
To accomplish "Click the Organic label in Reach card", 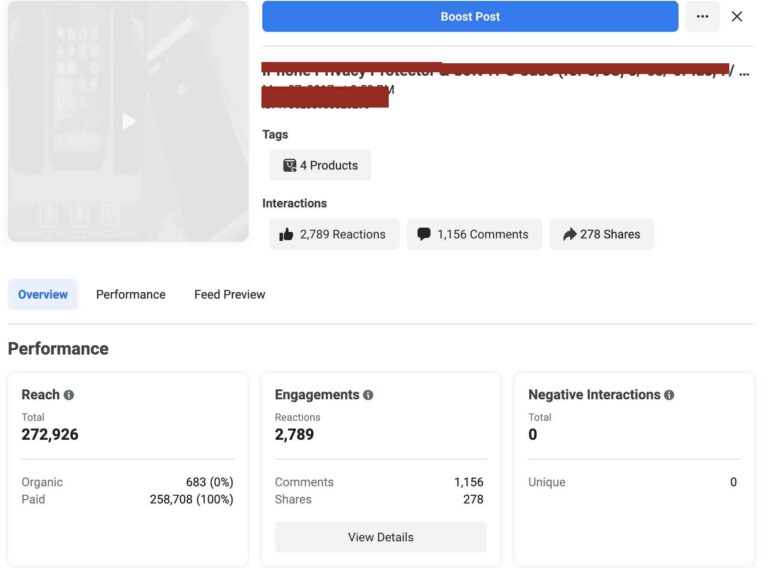I will point(42,482).
